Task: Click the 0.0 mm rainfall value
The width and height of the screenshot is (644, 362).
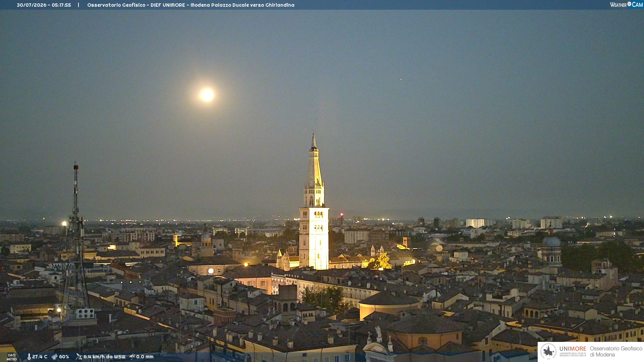Action: click(x=145, y=357)
